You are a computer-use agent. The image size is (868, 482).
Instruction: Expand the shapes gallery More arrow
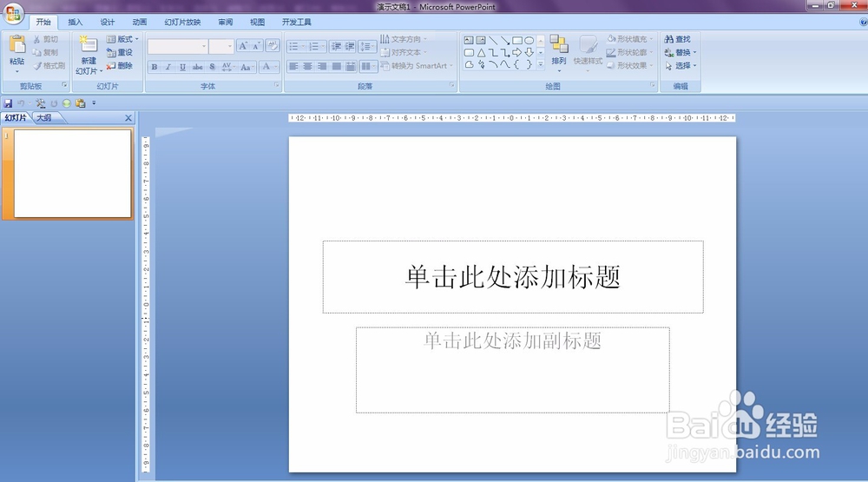[x=541, y=65]
